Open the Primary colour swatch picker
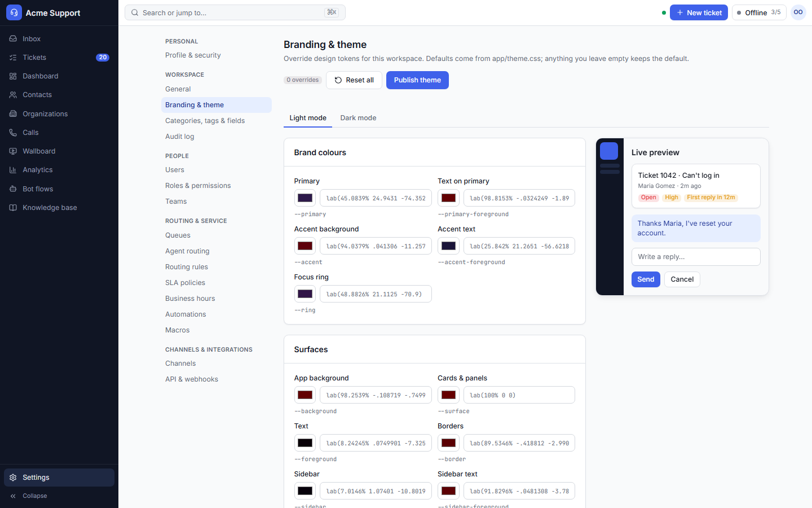 point(305,198)
